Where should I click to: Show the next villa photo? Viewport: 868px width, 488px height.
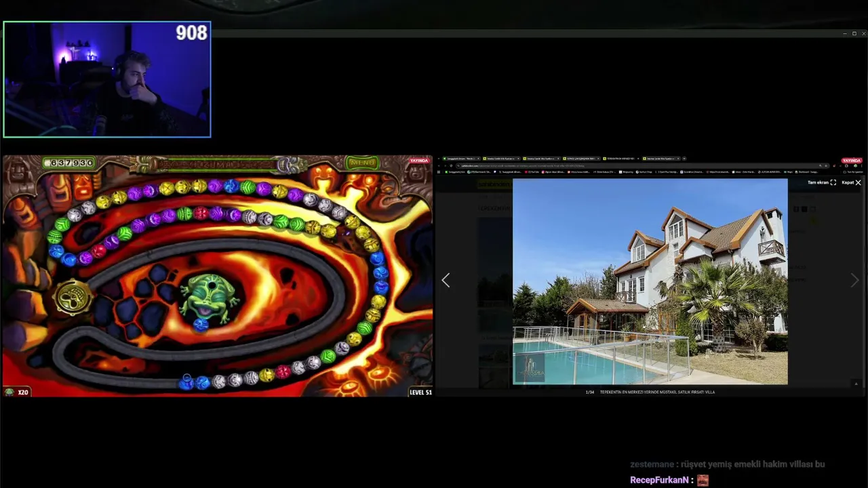tap(854, 281)
